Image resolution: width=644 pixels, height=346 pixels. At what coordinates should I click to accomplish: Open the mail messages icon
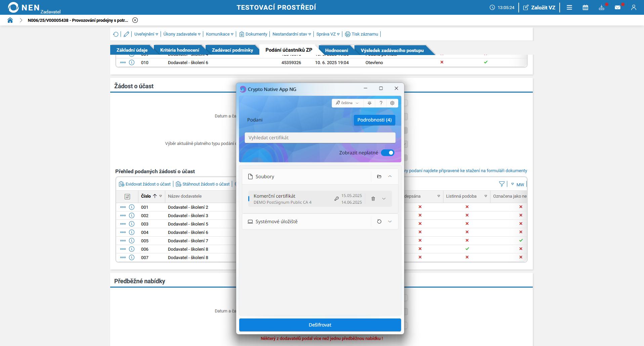617,7
